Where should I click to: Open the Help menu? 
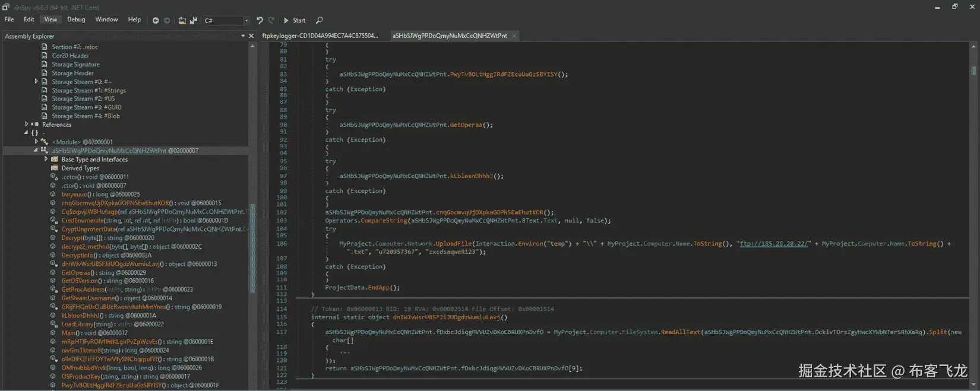[135, 20]
